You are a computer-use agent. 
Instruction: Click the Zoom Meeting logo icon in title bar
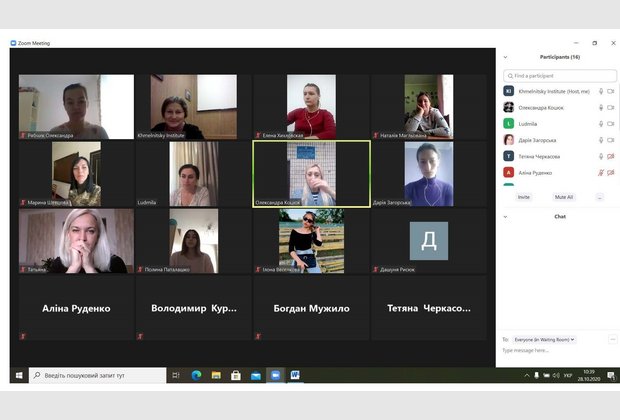tap(13, 43)
